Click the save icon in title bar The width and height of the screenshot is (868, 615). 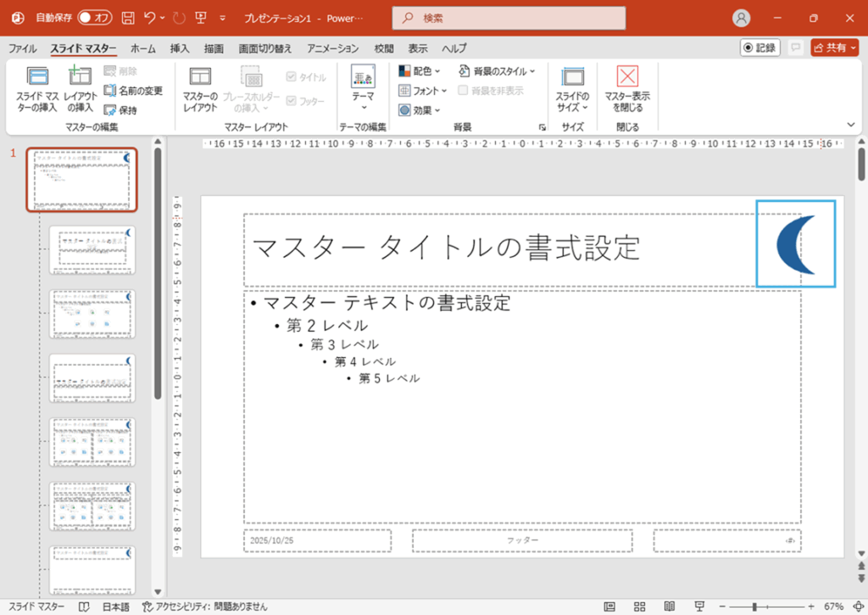(128, 18)
